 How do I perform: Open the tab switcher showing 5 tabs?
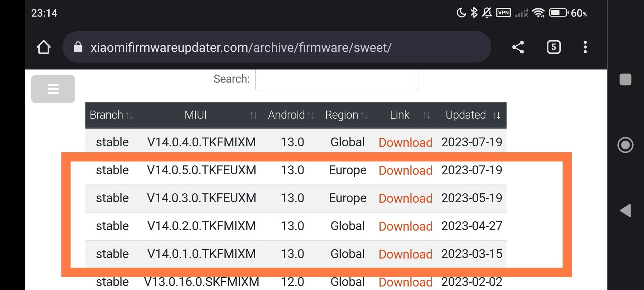(553, 47)
